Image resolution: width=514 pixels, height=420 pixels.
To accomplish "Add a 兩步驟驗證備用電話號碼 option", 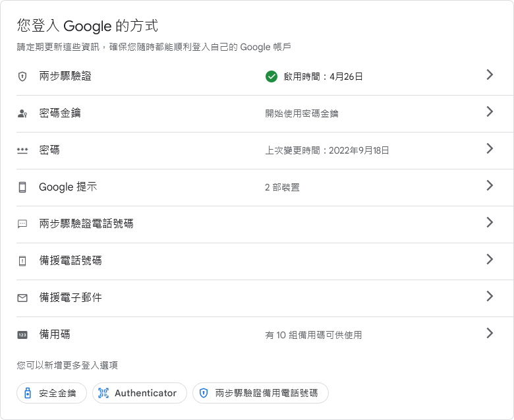I will click(260, 393).
